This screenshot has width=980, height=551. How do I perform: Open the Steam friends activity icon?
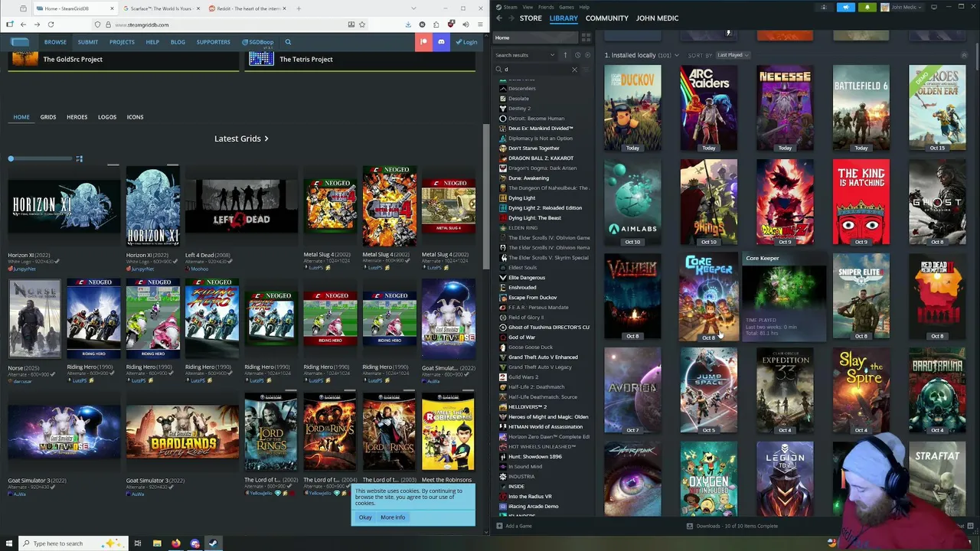click(x=824, y=7)
